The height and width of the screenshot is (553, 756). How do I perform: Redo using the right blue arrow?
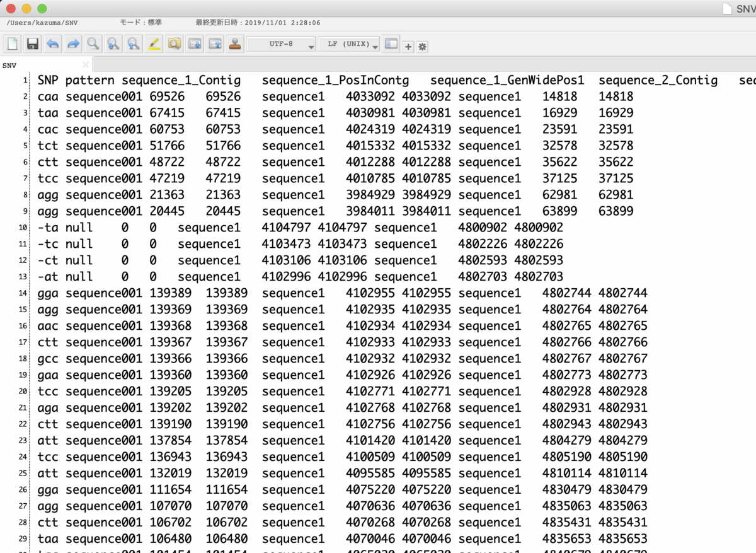73,44
